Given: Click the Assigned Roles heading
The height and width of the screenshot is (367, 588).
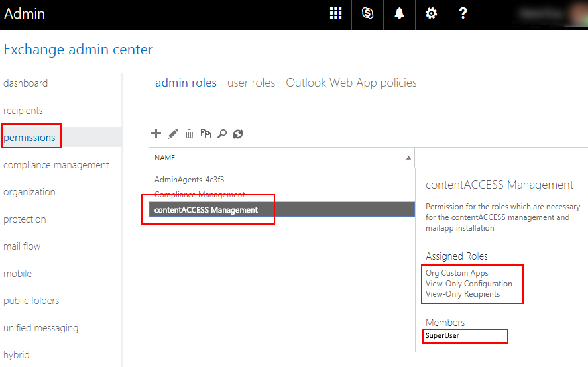Looking at the screenshot, I should [x=456, y=256].
